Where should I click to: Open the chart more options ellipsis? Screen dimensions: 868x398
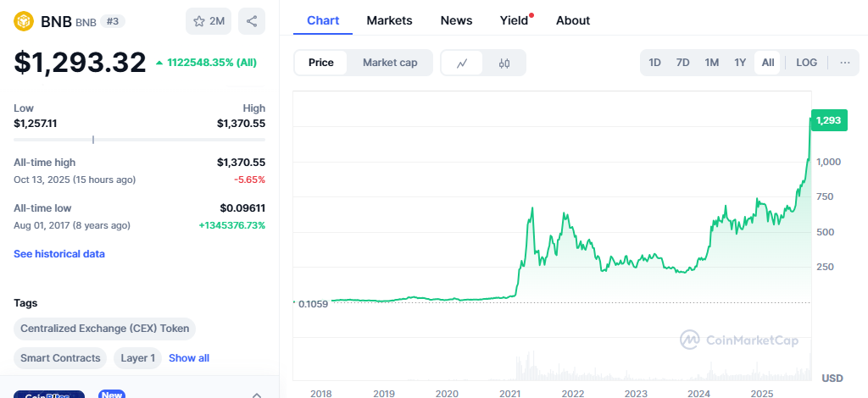(x=844, y=63)
